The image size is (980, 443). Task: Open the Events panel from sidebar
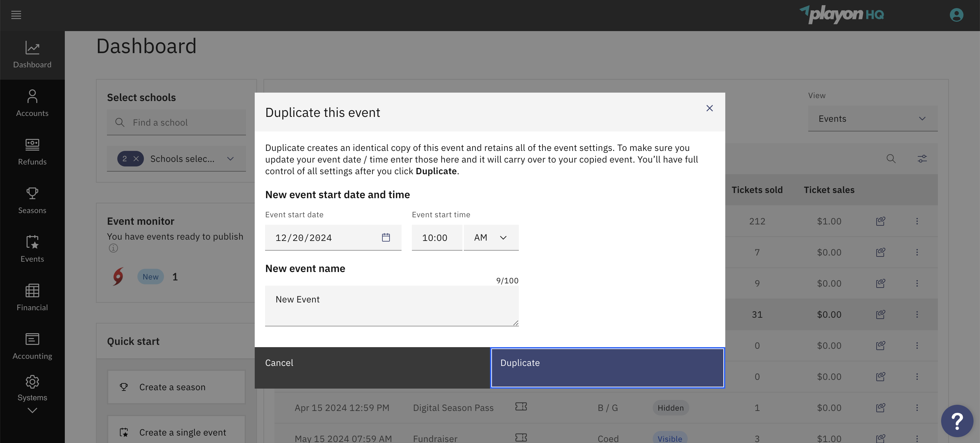click(32, 249)
